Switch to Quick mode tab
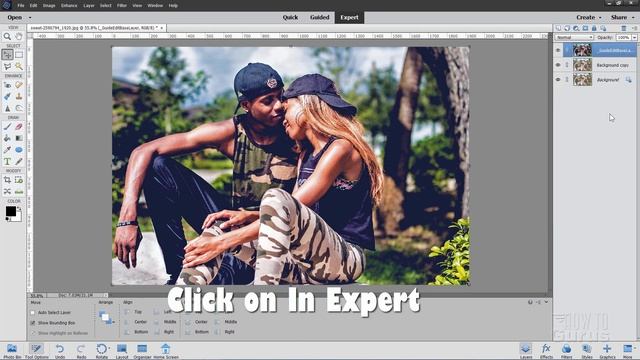 (x=290, y=18)
